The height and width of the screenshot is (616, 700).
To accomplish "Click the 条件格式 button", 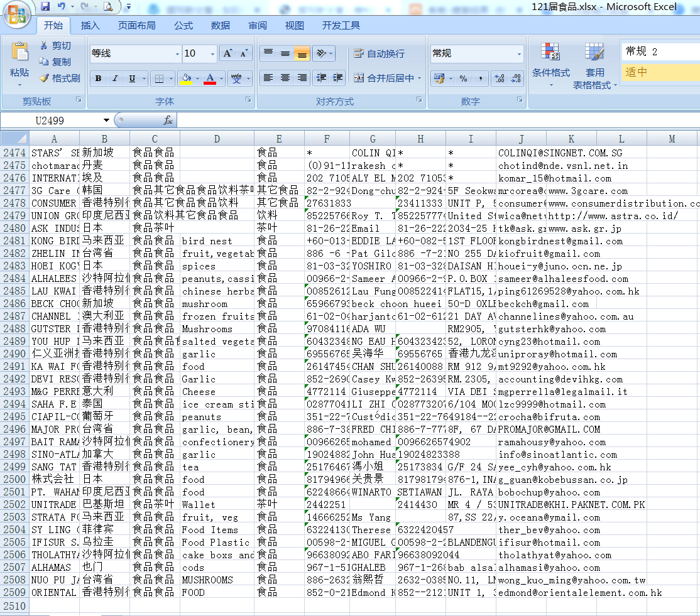I will (551, 62).
